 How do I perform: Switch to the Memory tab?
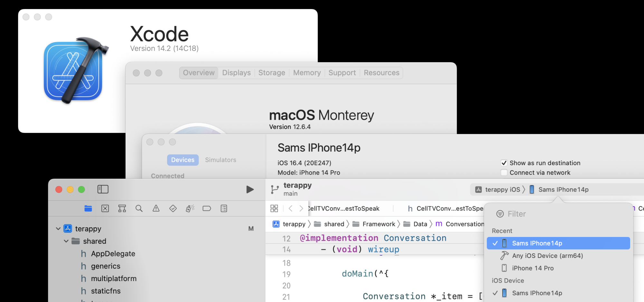tap(307, 73)
